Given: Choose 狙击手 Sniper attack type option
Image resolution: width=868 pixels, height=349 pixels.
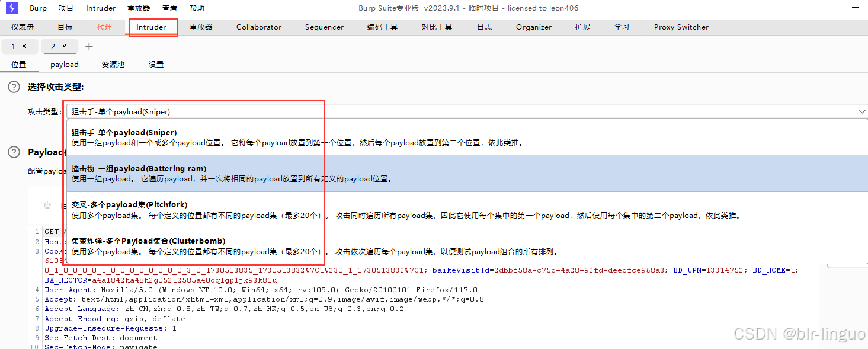Looking at the screenshot, I should [468, 137].
